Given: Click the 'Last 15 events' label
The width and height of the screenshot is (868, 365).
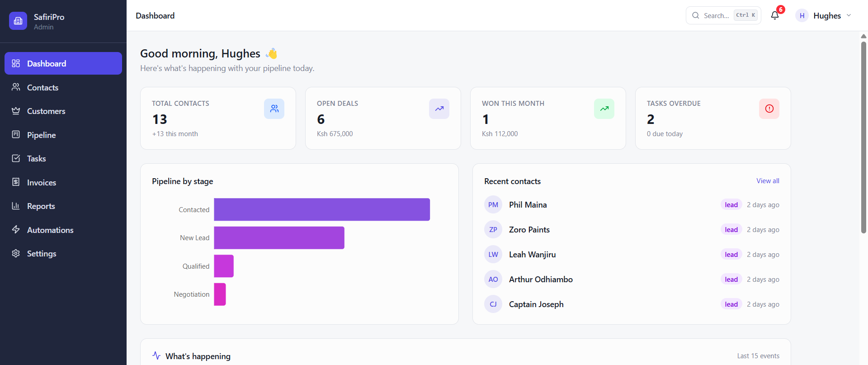Looking at the screenshot, I should click(x=758, y=356).
